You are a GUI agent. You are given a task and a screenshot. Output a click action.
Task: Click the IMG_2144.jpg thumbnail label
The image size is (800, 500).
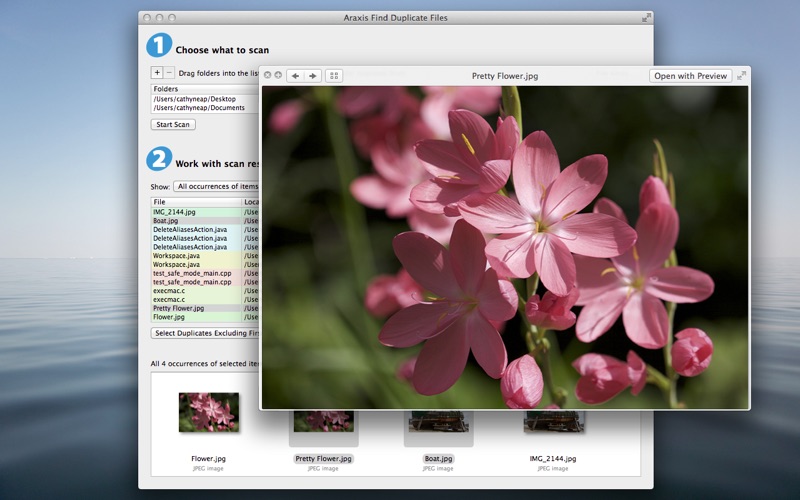click(553, 459)
